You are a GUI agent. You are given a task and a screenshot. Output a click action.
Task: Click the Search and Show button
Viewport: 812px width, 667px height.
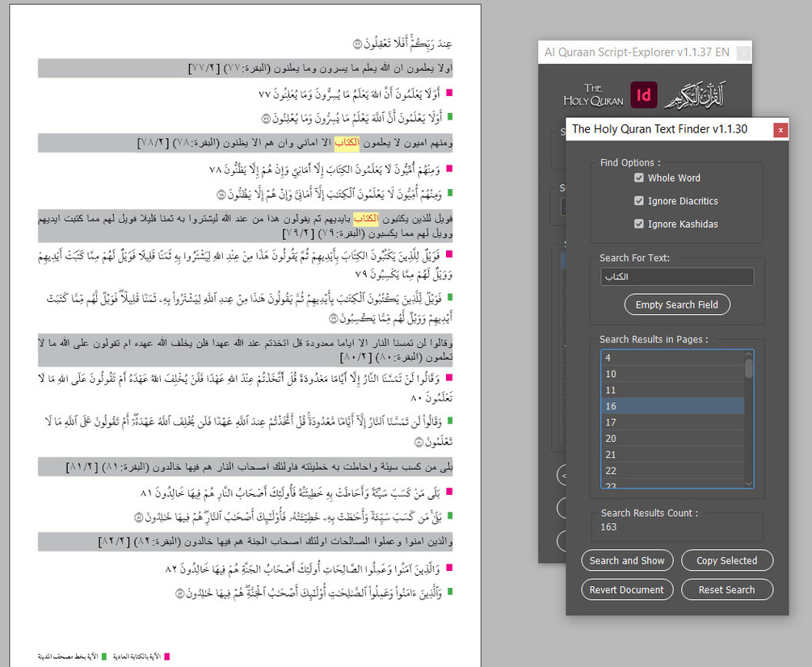[x=627, y=560]
